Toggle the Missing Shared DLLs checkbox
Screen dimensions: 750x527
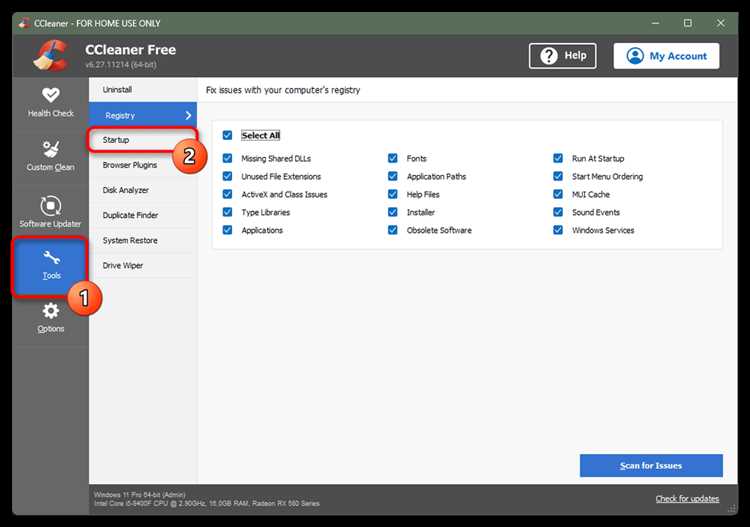[228, 159]
